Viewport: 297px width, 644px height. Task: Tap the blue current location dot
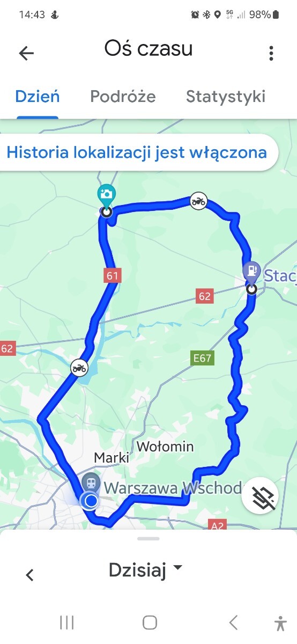pyautogui.click(x=91, y=501)
